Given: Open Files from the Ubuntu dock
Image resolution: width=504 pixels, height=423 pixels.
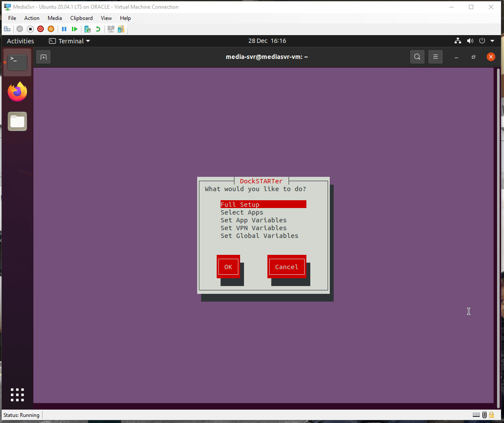Looking at the screenshot, I should tap(17, 121).
